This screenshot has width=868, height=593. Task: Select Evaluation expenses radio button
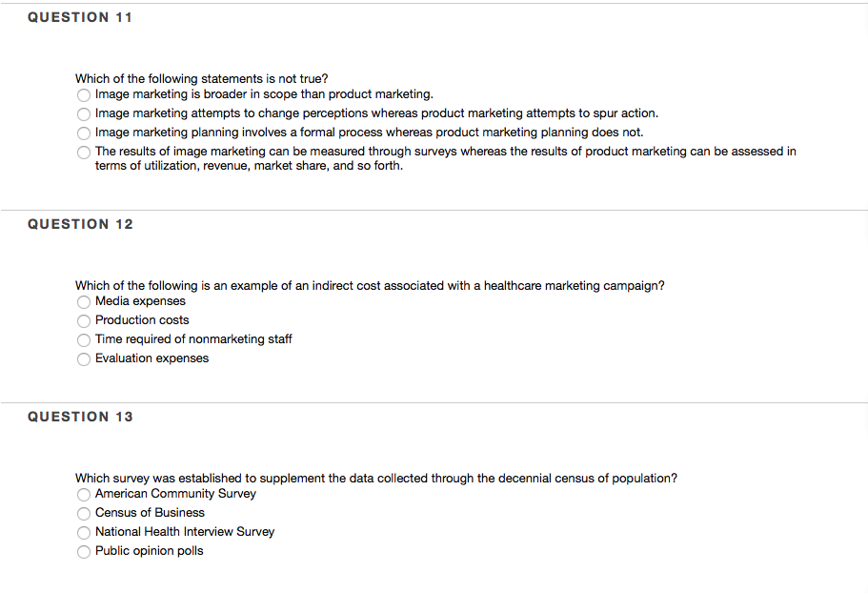click(84, 359)
